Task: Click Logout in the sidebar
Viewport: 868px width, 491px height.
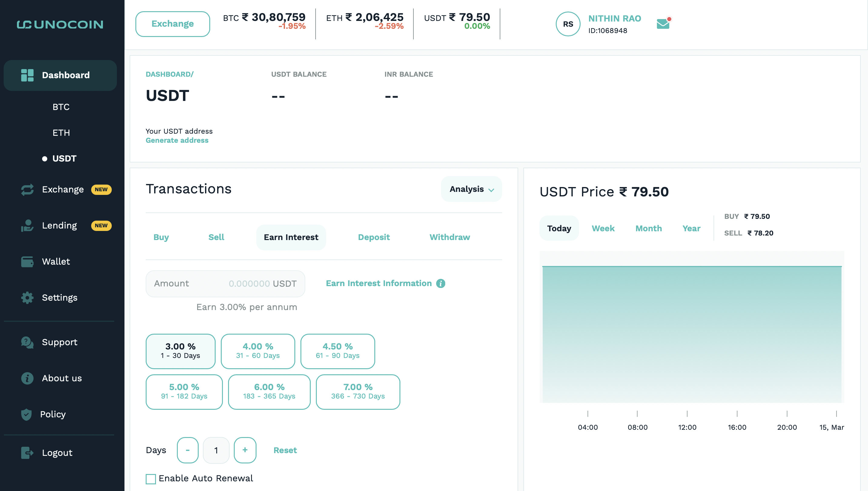Action: (x=57, y=453)
